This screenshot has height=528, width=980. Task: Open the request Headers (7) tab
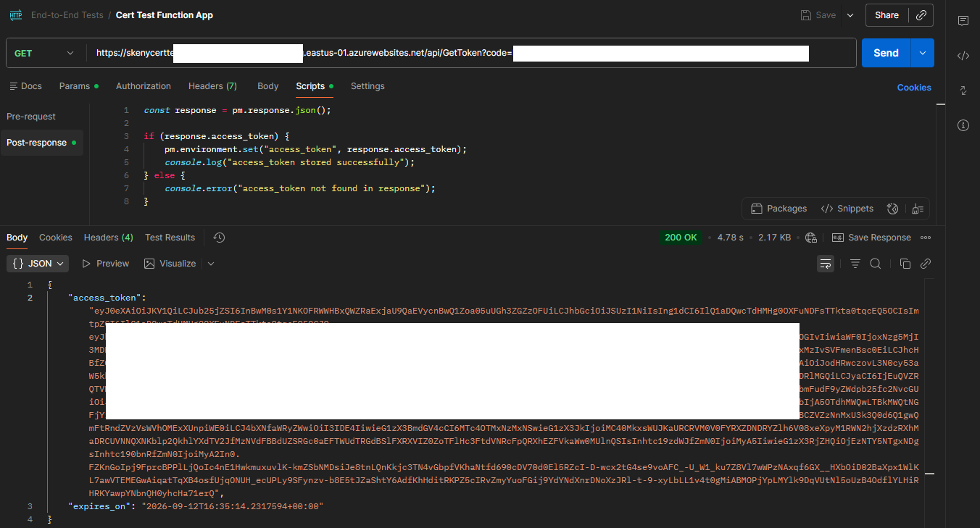tap(212, 86)
